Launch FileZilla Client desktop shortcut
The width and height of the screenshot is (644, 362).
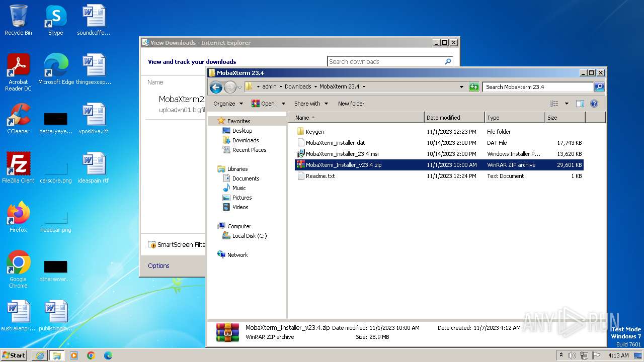point(18,168)
